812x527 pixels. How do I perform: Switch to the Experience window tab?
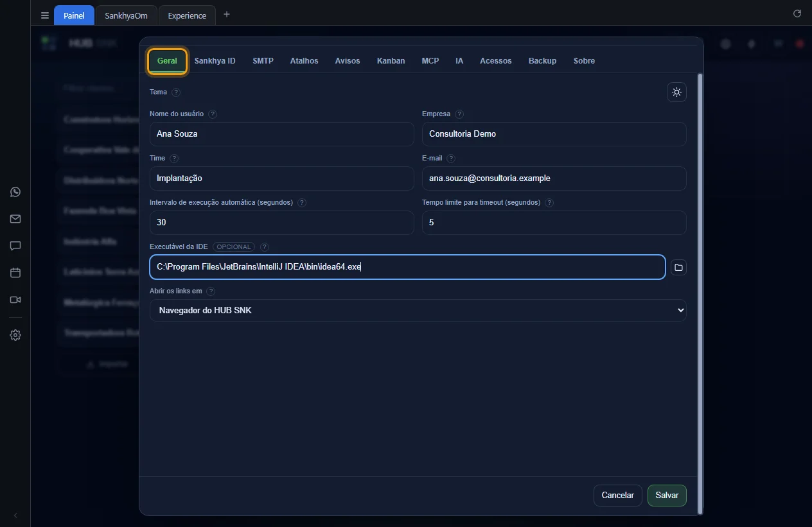[187, 15]
